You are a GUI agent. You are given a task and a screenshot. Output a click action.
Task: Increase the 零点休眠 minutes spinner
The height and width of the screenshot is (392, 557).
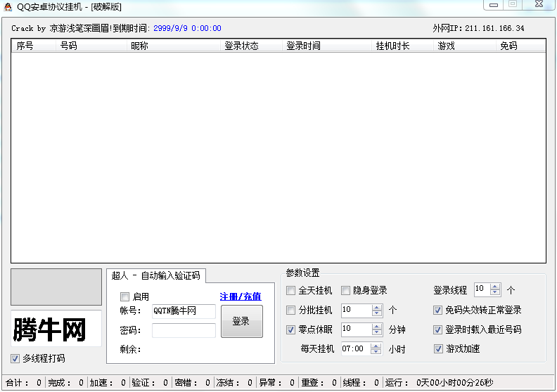[377, 326]
